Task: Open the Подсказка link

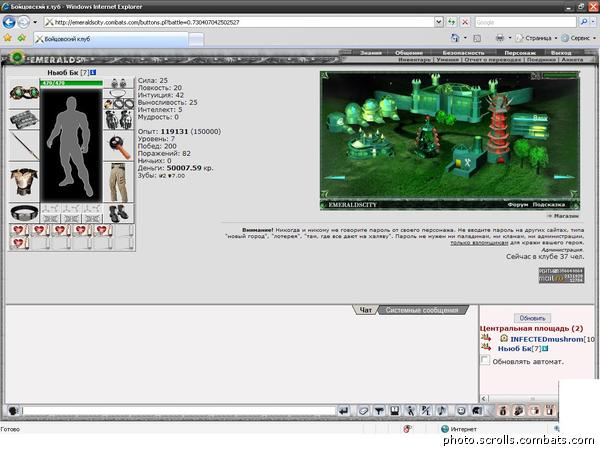Action: (x=548, y=205)
